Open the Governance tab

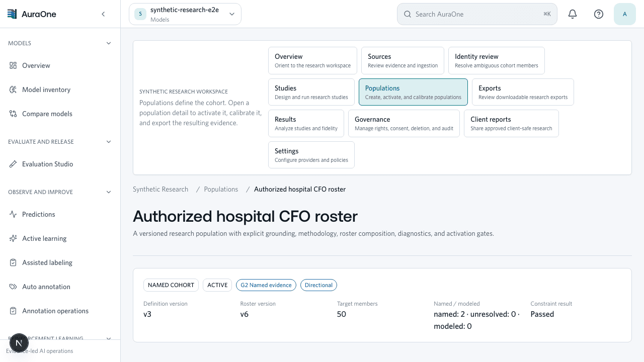coord(404,123)
